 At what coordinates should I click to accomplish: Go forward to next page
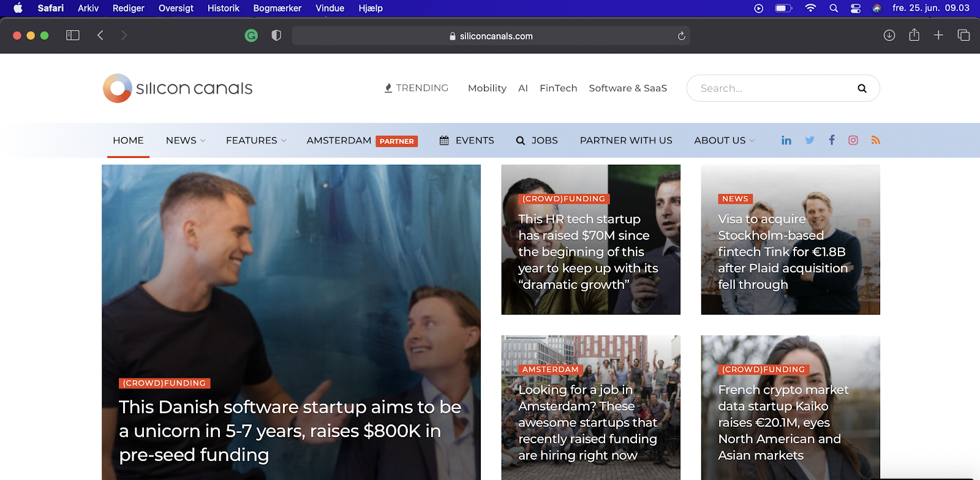coord(124,36)
